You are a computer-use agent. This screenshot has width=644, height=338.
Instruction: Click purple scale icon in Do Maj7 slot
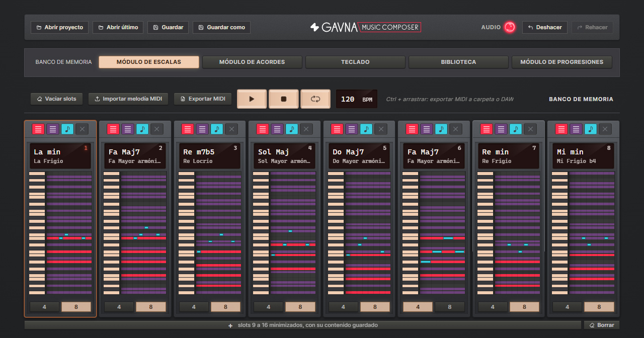(352, 129)
